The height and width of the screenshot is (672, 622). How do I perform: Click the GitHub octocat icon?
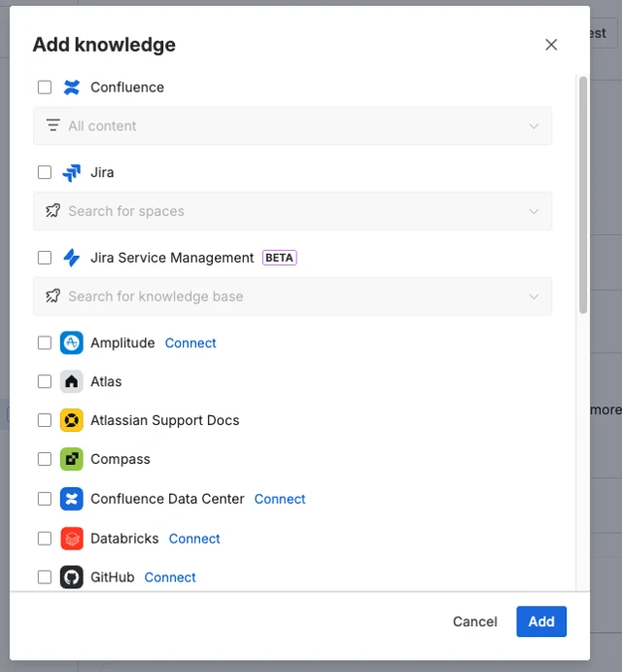point(72,578)
